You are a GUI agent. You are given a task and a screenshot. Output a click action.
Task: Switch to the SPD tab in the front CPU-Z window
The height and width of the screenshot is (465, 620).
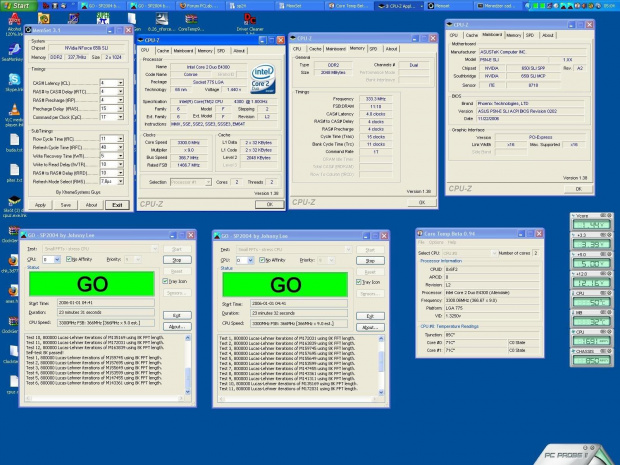[x=221, y=51]
